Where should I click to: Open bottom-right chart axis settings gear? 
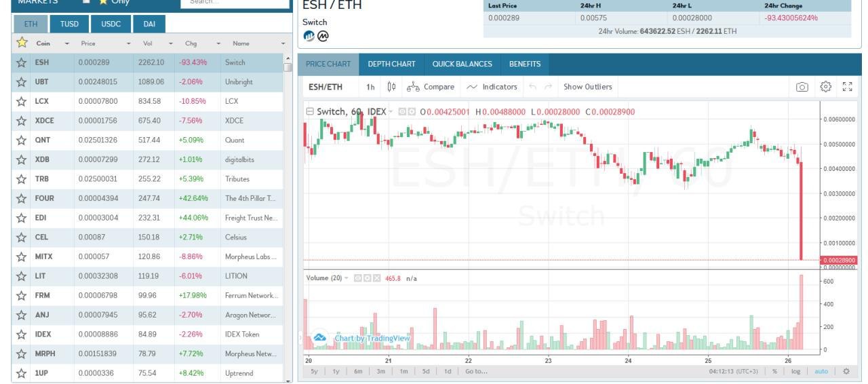coord(846,371)
